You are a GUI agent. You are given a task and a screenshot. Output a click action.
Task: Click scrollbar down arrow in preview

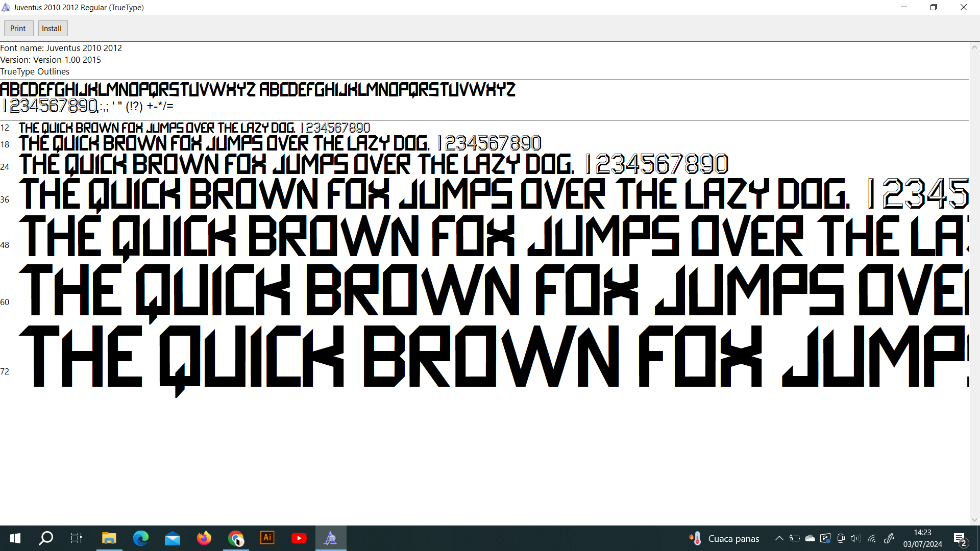tap(974, 520)
